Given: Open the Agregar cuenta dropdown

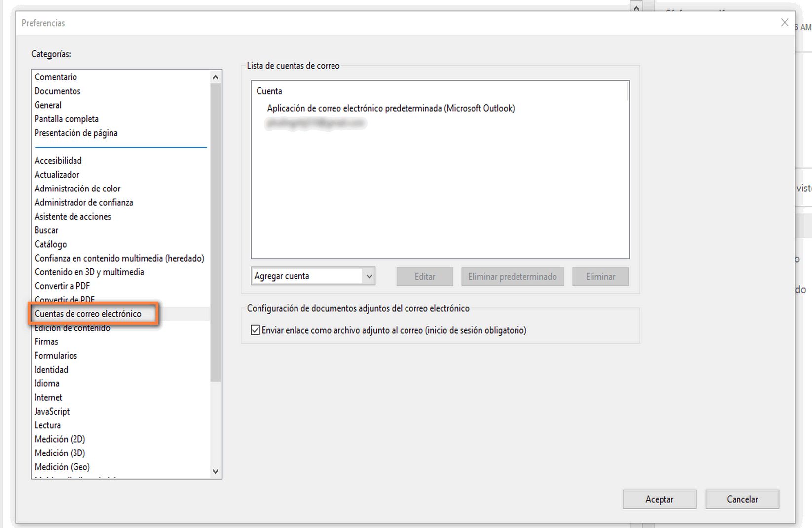Looking at the screenshot, I should coord(313,276).
